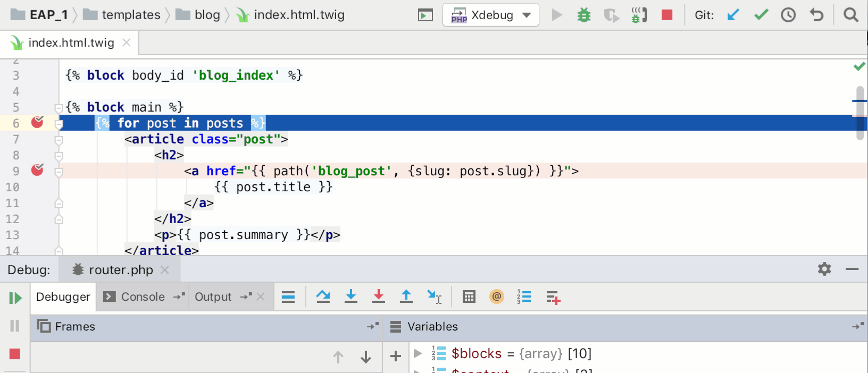This screenshot has height=373, width=868.
Task: Click the green inspection status checkmark
Action: (x=859, y=66)
